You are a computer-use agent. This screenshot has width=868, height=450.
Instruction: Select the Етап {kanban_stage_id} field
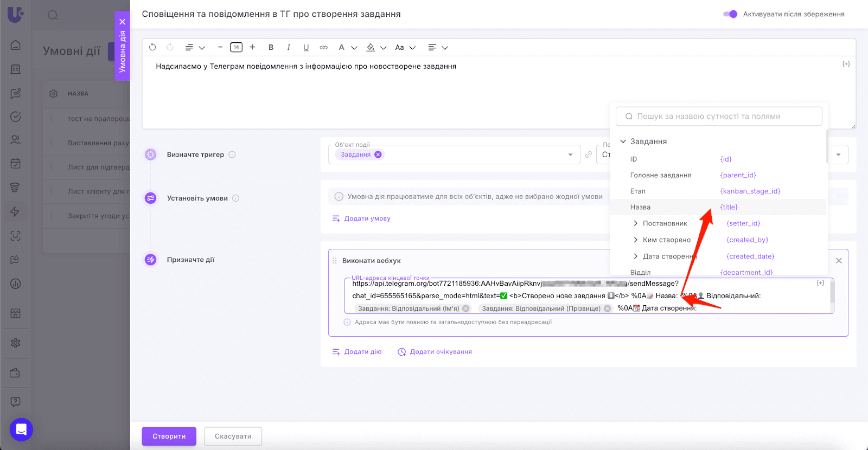tap(750, 191)
